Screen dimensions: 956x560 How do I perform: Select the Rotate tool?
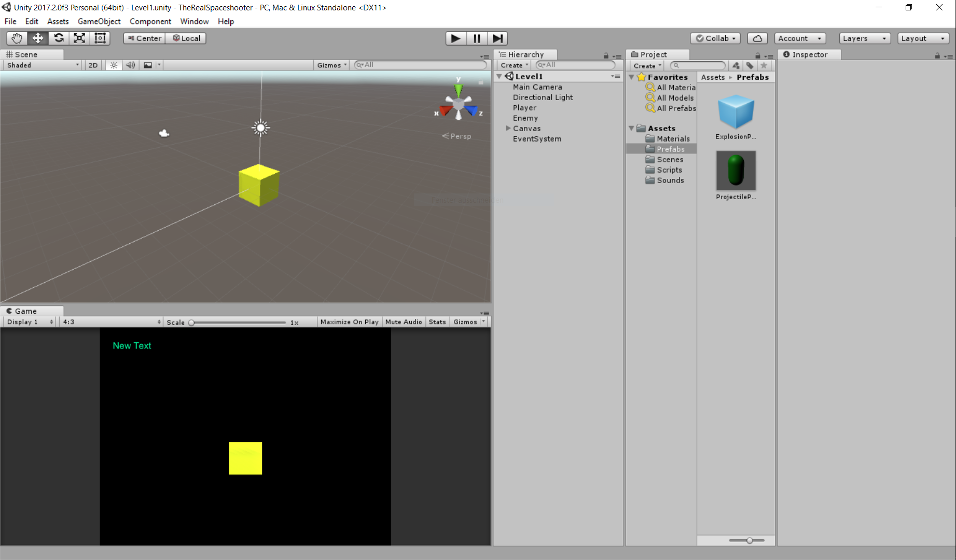coord(59,38)
